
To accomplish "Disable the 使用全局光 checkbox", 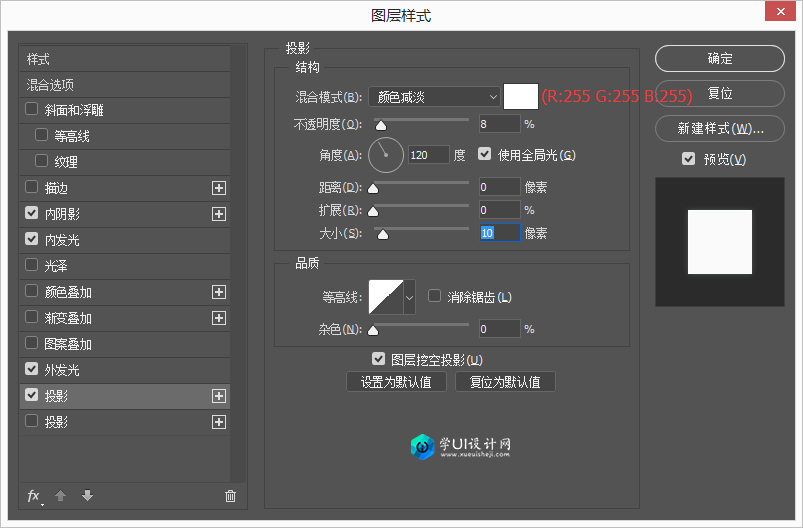I will pyautogui.click(x=485, y=155).
